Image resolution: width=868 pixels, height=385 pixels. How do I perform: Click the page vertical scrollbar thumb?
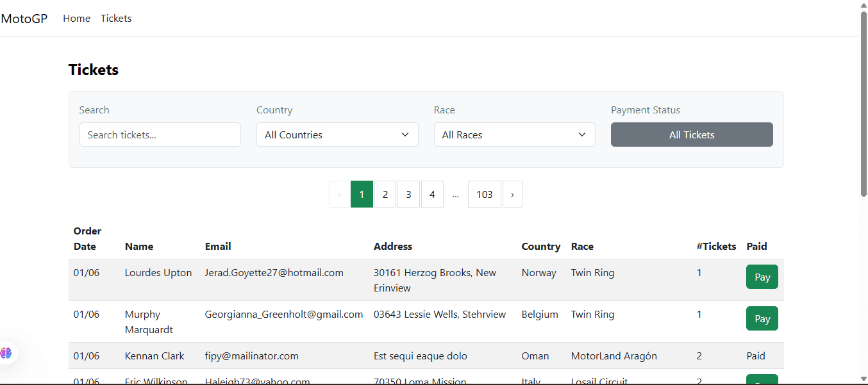click(x=864, y=102)
